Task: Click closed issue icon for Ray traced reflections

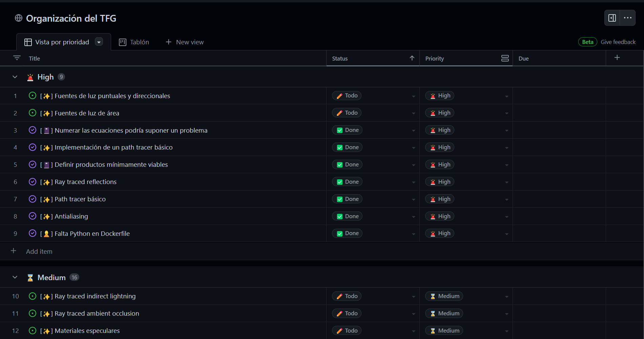Action: (33, 182)
